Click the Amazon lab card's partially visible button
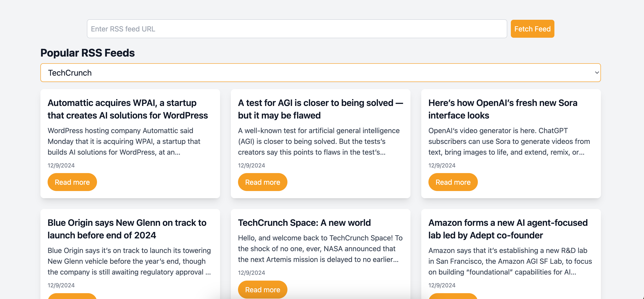 (x=452, y=296)
